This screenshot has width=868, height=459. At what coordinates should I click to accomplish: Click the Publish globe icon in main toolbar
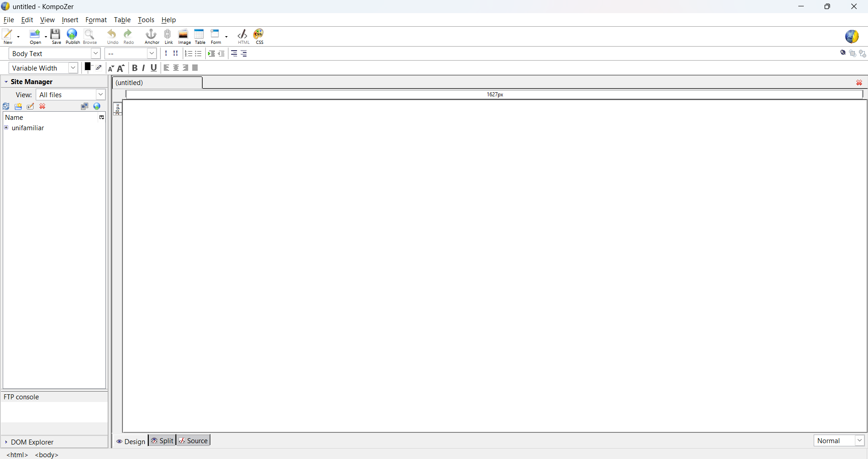[x=72, y=36]
